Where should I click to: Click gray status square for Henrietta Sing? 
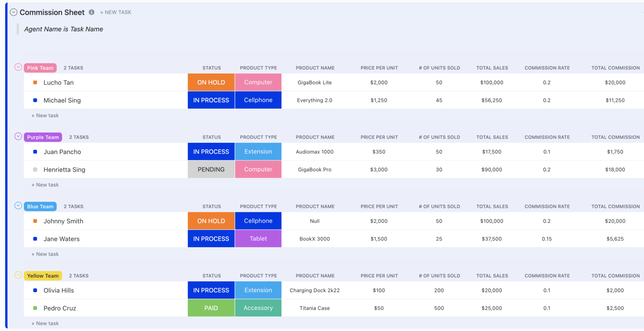pyautogui.click(x=35, y=170)
